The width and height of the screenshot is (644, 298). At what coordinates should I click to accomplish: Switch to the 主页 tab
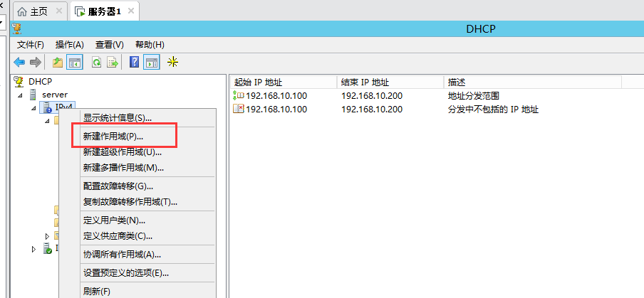[38, 11]
